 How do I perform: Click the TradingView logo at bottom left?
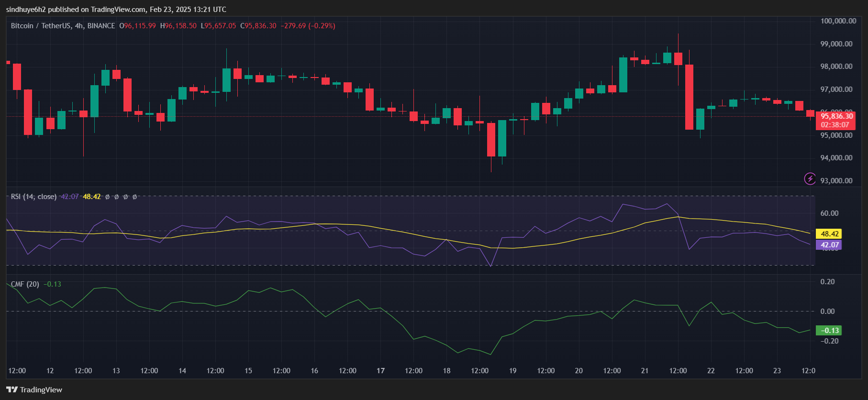[34, 389]
